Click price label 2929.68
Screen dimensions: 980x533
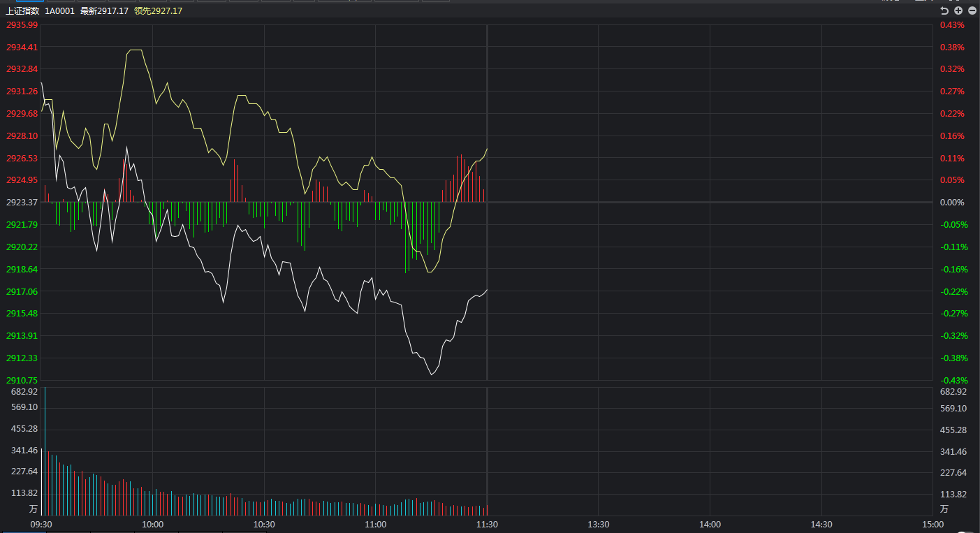(x=22, y=113)
